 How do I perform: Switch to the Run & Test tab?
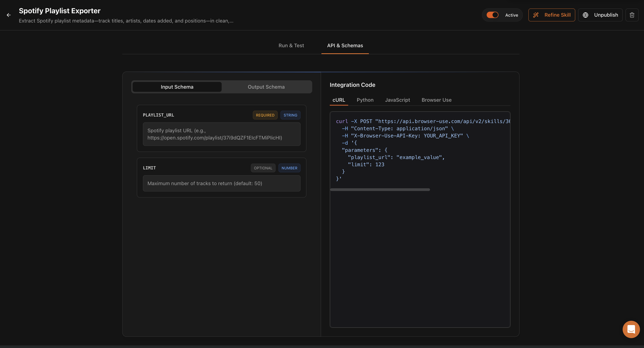click(291, 45)
